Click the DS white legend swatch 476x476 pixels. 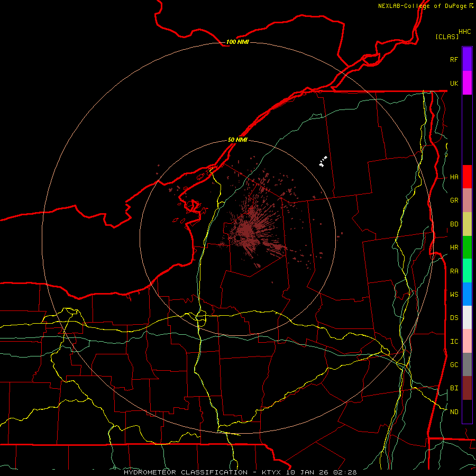(x=467, y=317)
